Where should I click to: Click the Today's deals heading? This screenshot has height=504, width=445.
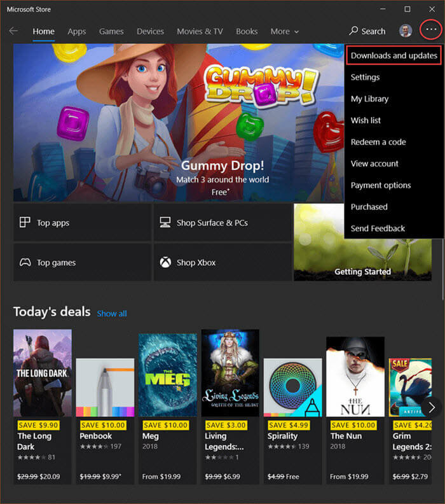click(52, 312)
